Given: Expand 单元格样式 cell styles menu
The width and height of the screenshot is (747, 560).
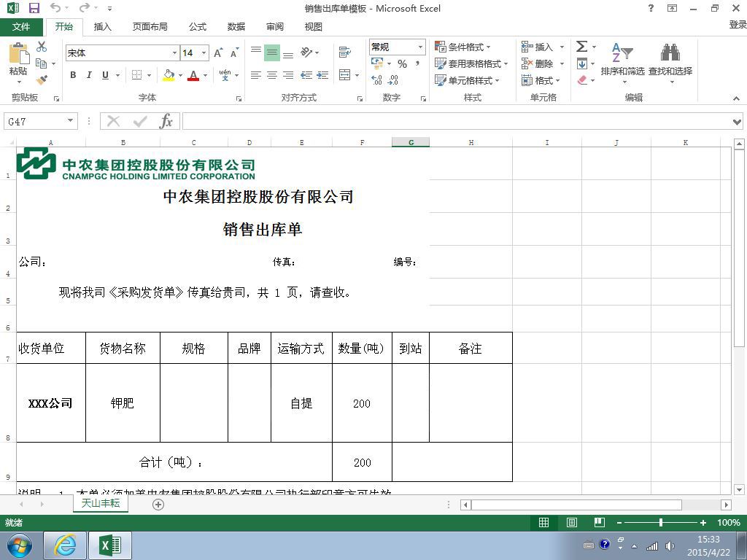Looking at the screenshot, I should tap(467, 80).
